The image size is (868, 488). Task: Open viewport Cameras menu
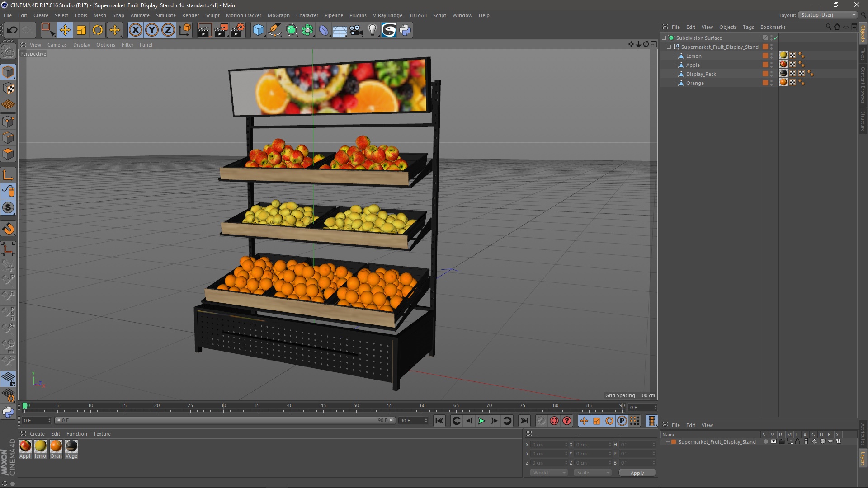(x=57, y=45)
